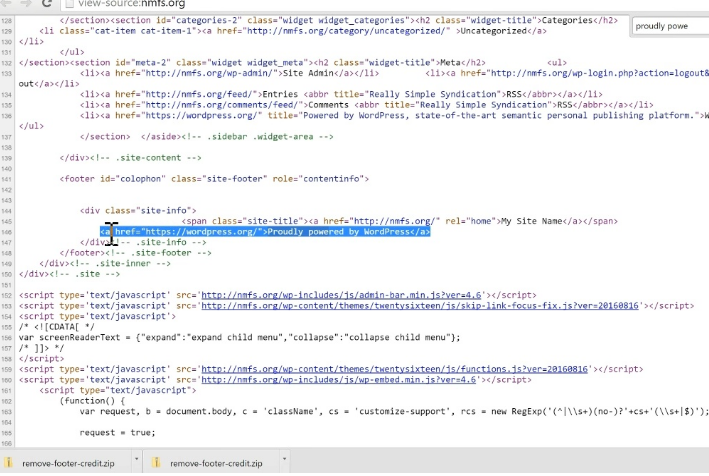Image resolution: width=709 pixels, height=476 pixels.
Task: Go forward with the browser arrow
Action: (x=25, y=4)
